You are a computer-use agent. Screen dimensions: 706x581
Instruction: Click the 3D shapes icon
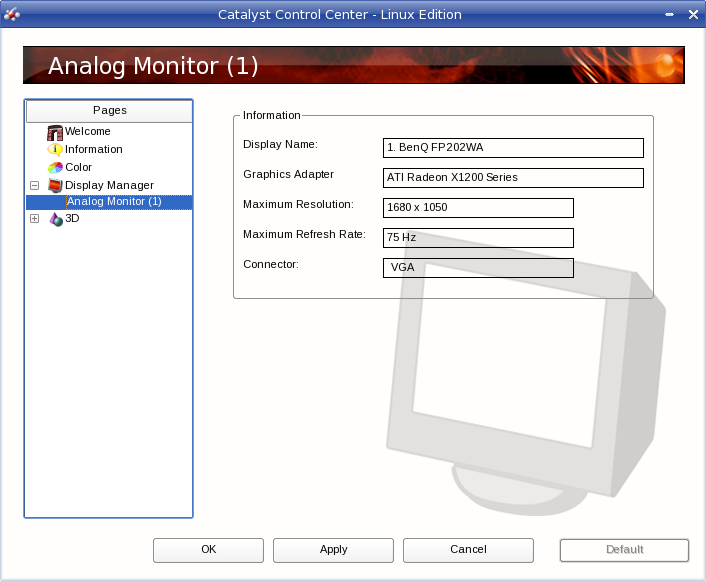coord(56,219)
